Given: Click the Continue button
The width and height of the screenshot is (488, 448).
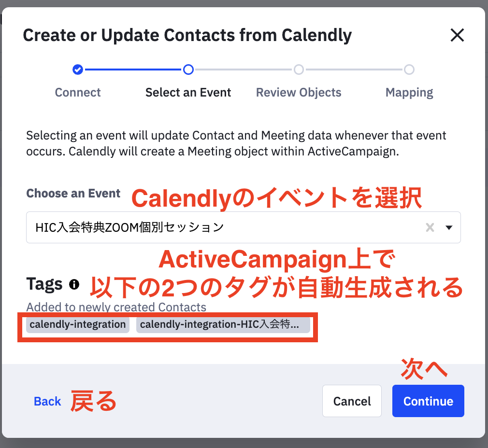Looking at the screenshot, I should coord(428,401).
